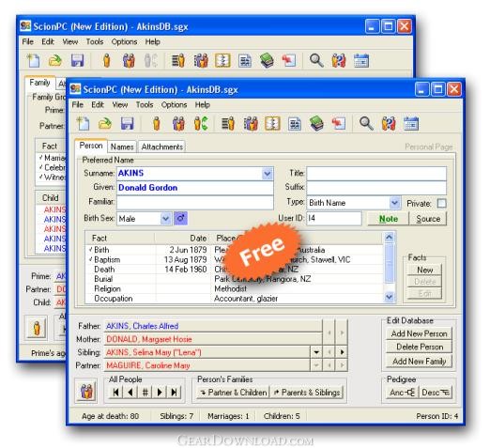Image resolution: width=490 pixels, height=448 pixels.
Task: Click family group icon in front toolbar
Action: [178, 124]
